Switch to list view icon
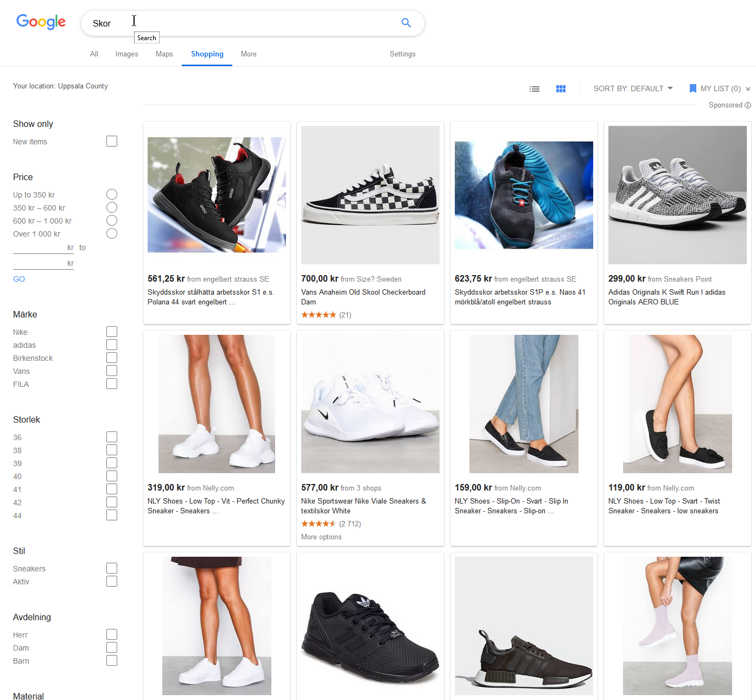756x700 pixels. [x=535, y=89]
